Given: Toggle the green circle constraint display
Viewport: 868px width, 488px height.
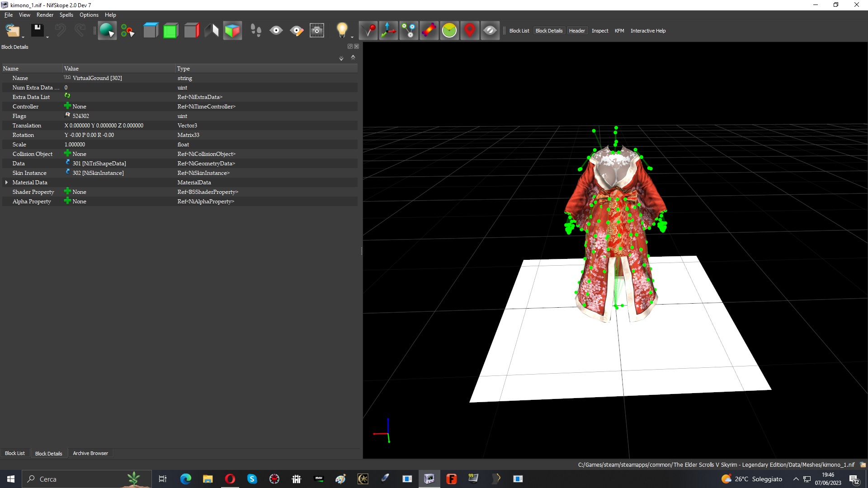Looking at the screenshot, I should [449, 31].
